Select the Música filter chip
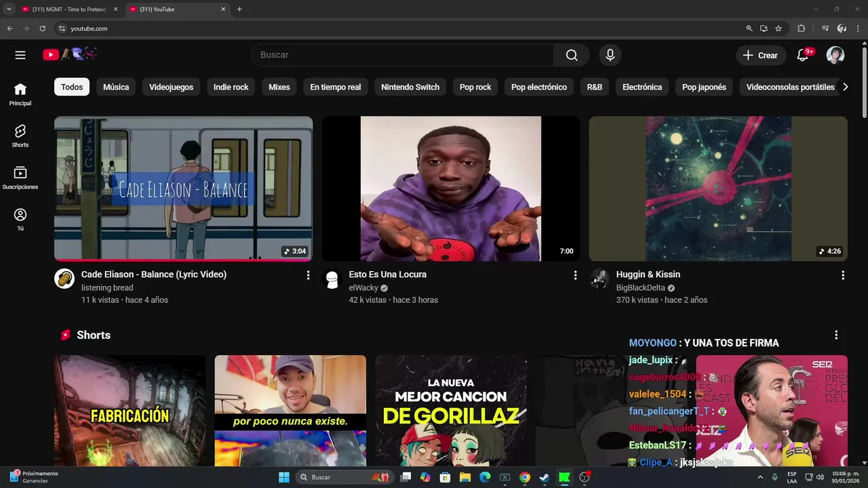Image resolution: width=868 pixels, height=488 pixels. pyautogui.click(x=116, y=87)
